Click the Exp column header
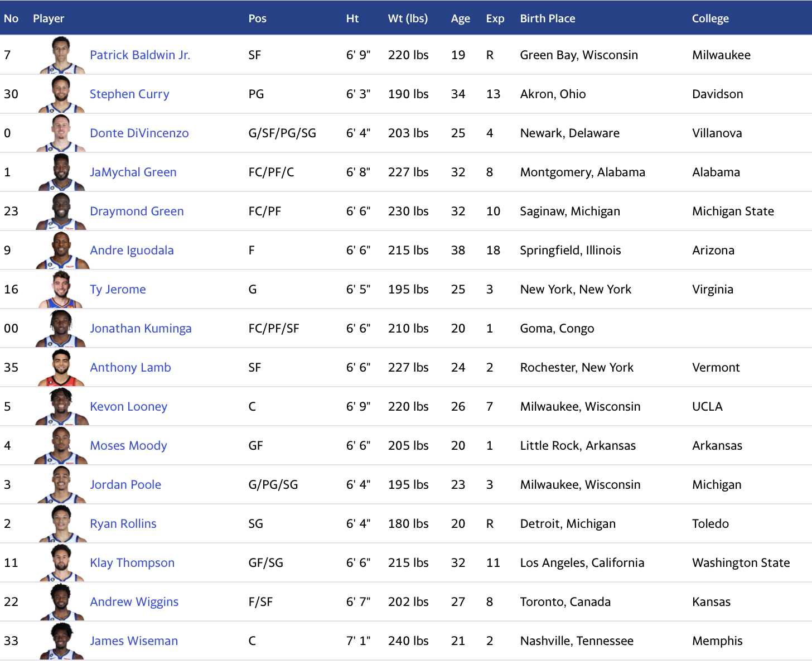The image size is (812, 664). coord(495,18)
